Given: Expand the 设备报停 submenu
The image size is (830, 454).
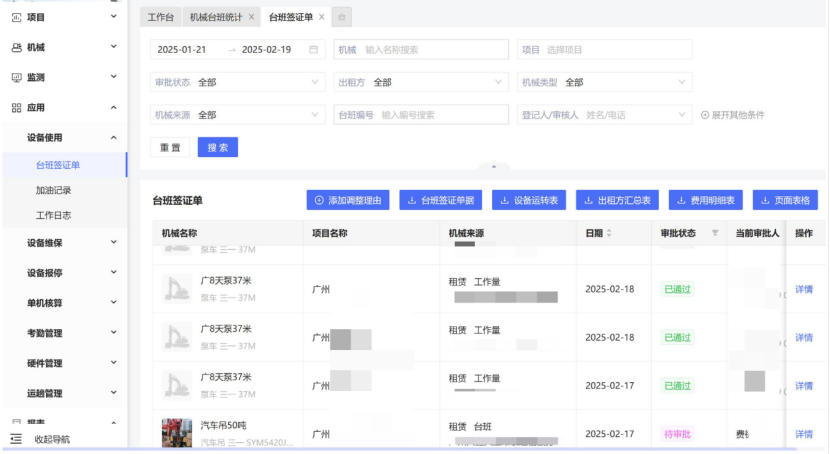Looking at the screenshot, I should click(113, 273).
